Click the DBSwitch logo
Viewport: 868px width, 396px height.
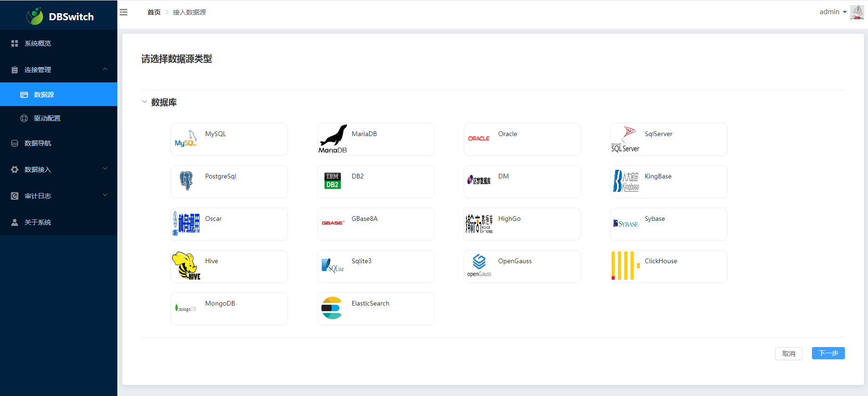click(60, 16)
